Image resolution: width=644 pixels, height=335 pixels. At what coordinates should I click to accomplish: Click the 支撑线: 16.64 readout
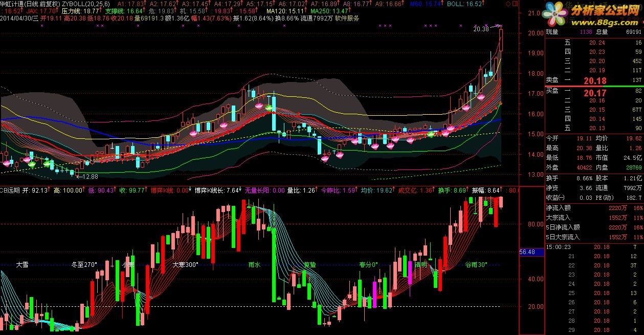[124, 11]
